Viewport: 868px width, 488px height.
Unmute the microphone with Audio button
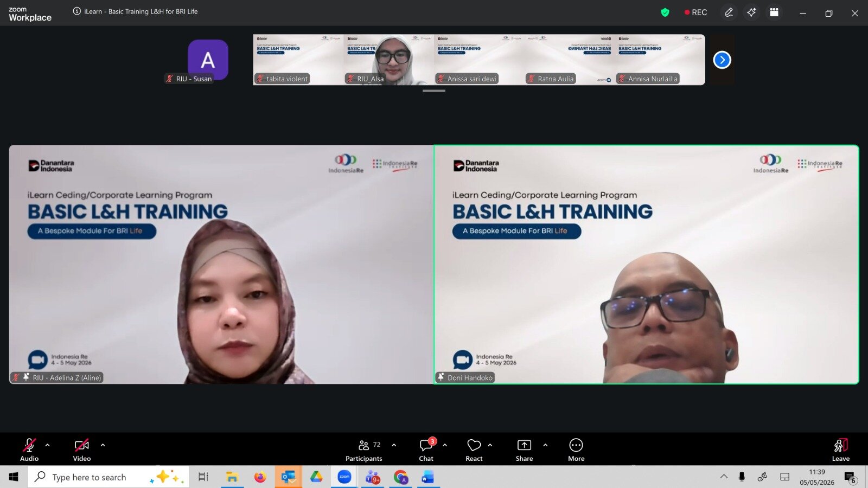[x=29, y=450]
